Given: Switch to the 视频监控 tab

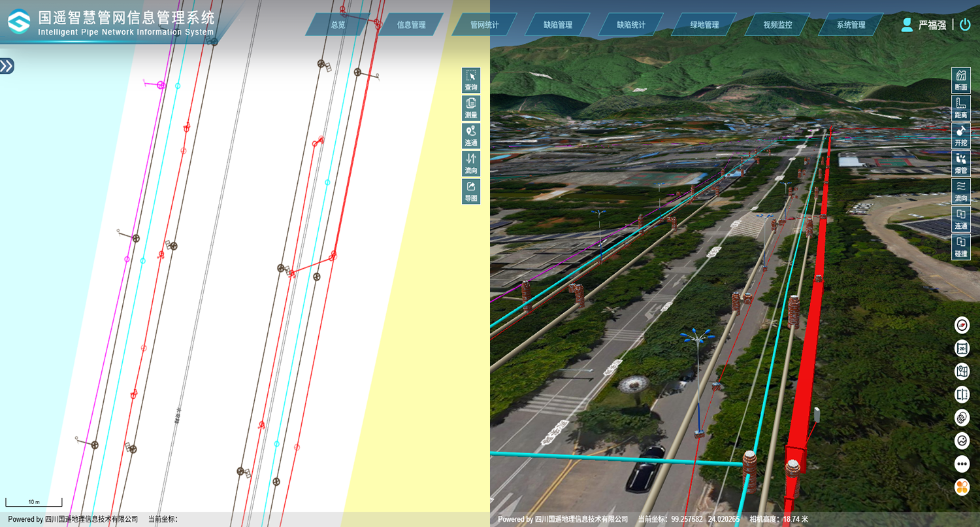Looking at the screenshot, I should [777, 25].
